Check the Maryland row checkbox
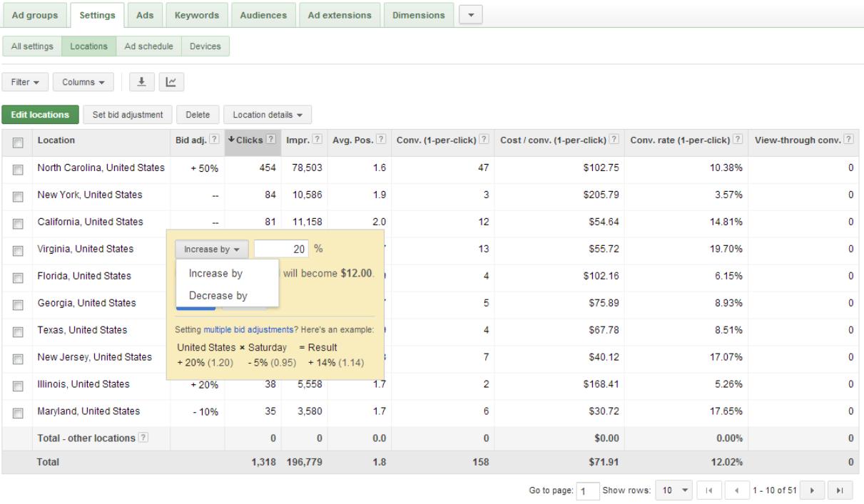This screenshot has width=864, height=504. pyautogui.click(x=16, y=412)
